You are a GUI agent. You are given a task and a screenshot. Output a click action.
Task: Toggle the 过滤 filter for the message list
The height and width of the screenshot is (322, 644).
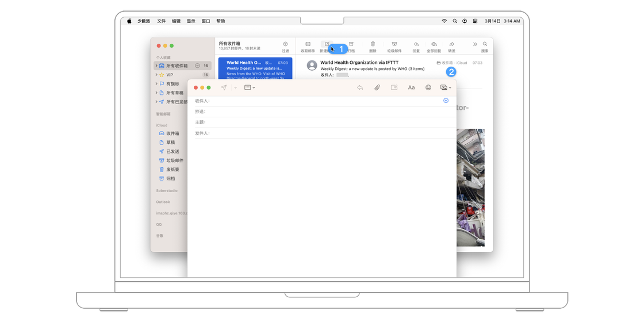point(285,44)
